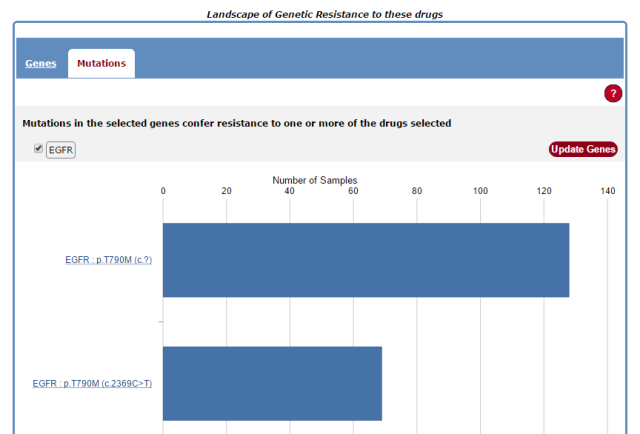Open the red help question mark icon

[x=613, y=93]
